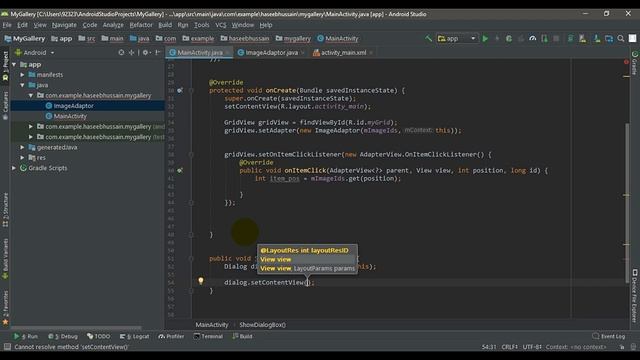Click the Search Everywhere magnifier icon
Viewport: 640px width, 360px height.
621,39
